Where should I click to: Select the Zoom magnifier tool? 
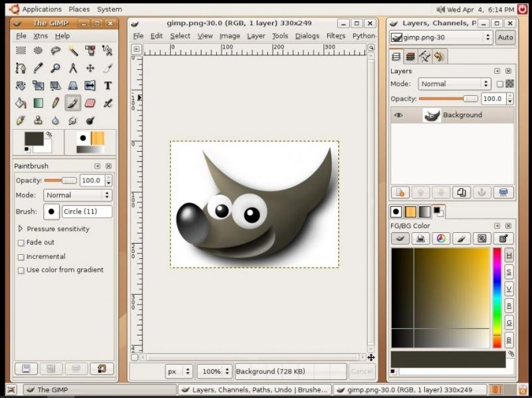(55, 68)
